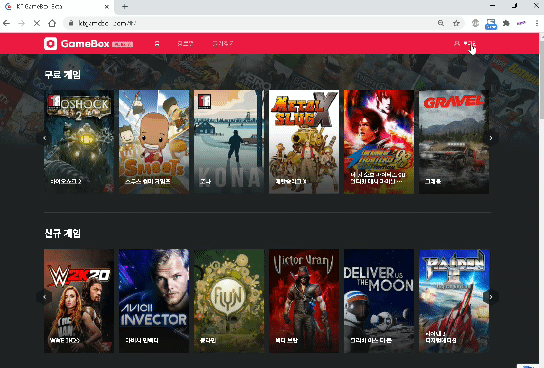This screenshot has width=544, height=368.
Task: Open the Metal Slug X game card
Action: click(x=304, y=142)
